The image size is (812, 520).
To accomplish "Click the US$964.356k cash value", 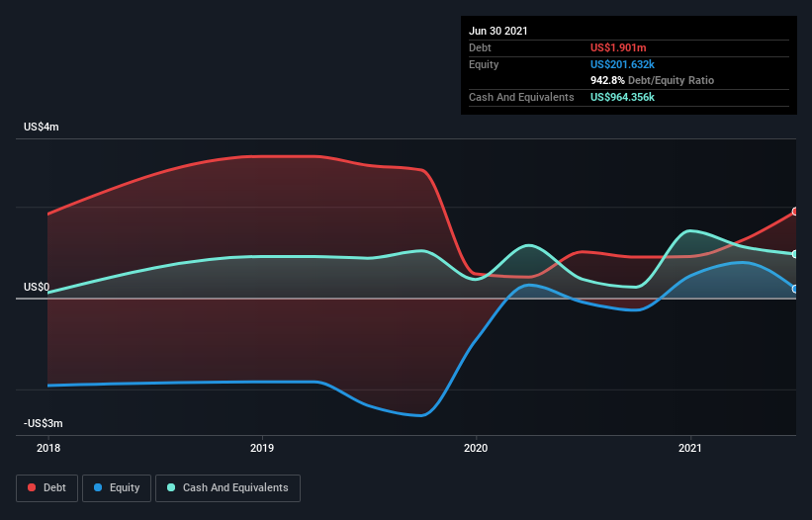I will (622, 97).
